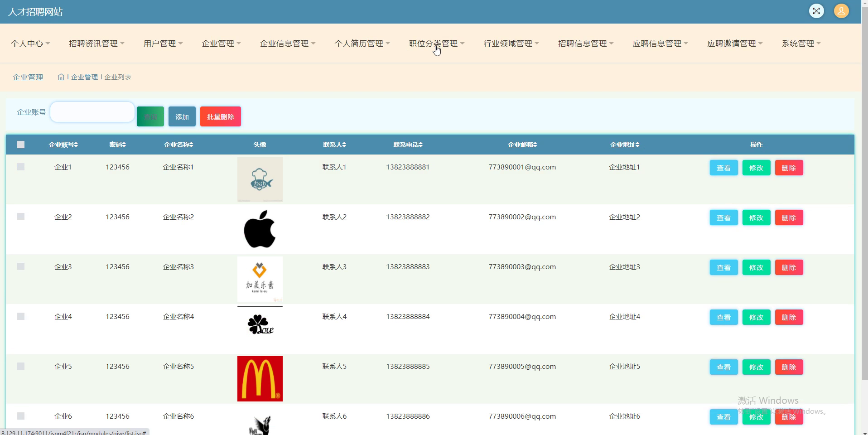Image resolution: width=868 pixels, height=435 pixels.
Task: Sort table by 密码 column
Action: (117, 145)
